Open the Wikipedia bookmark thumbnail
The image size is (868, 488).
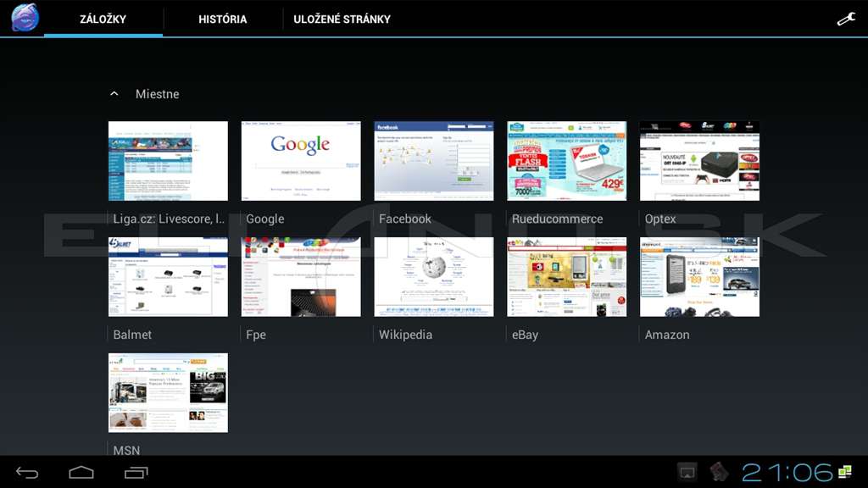click(434, 277)
